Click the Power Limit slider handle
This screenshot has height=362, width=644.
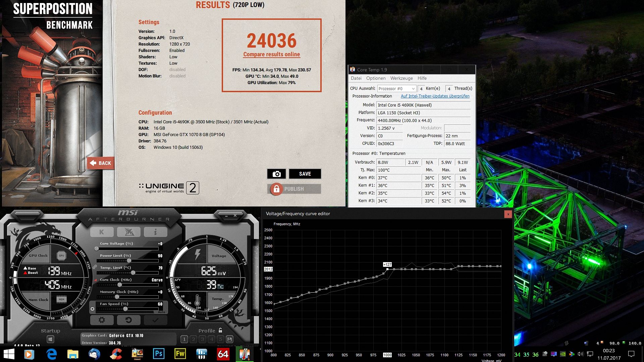pyautogui.click(x=129, y=261)
